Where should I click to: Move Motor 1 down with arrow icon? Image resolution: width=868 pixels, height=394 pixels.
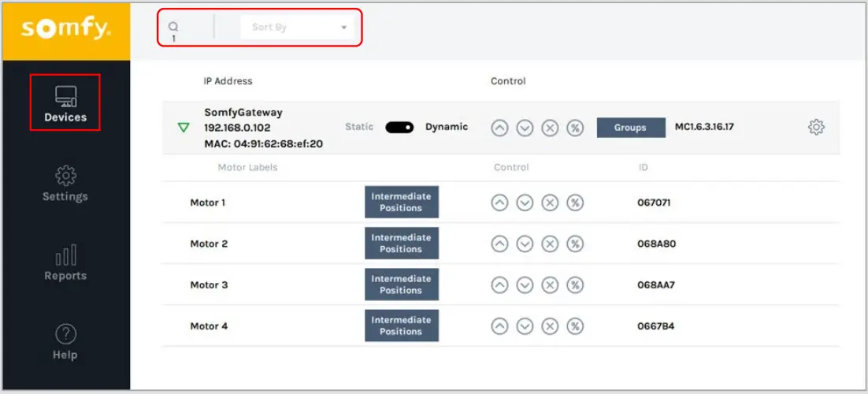[525, 203]
